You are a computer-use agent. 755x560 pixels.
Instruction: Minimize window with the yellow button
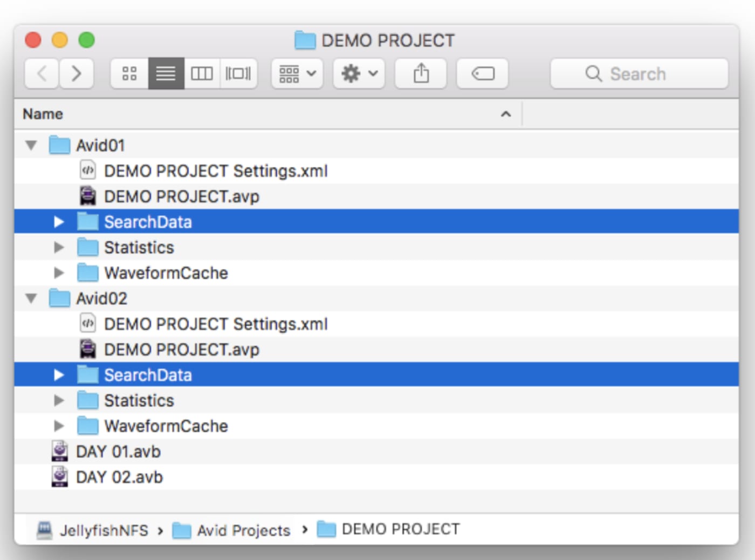coord(59,40)
